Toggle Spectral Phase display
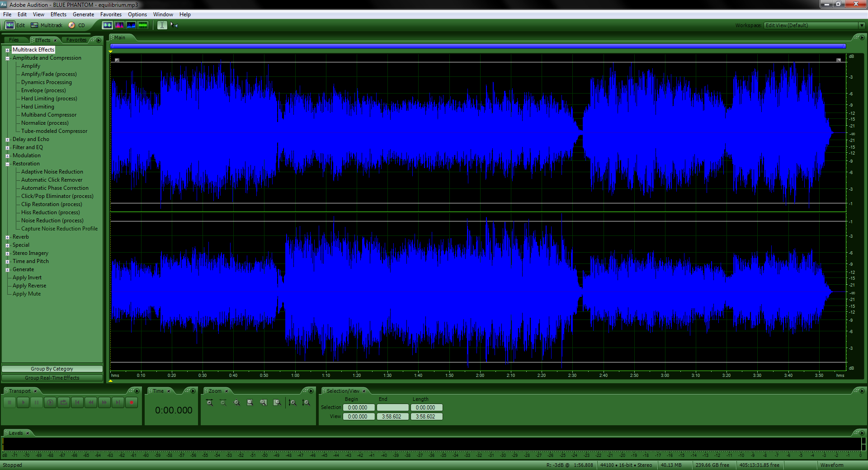This screenshot has width=868, height=470. pyautogui.click(x=143, y=25)
